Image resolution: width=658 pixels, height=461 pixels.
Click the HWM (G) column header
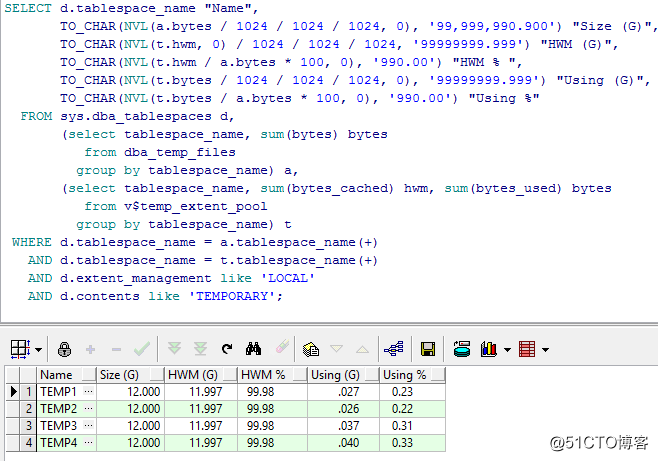click(x=201, y=375)
